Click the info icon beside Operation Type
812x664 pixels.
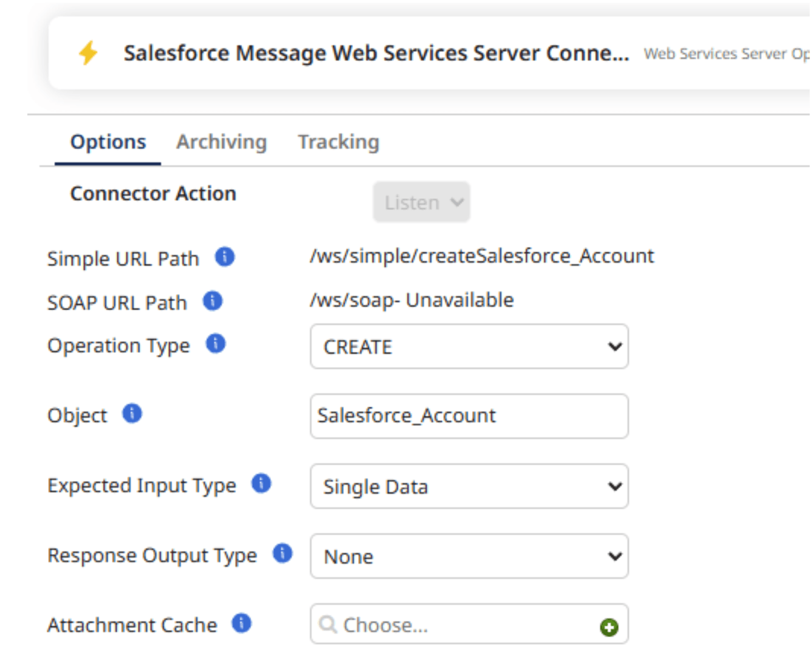[x=216, y=344]
